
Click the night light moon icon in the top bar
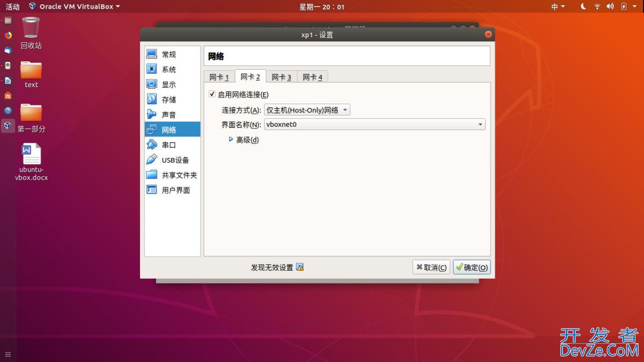[583, 6]
